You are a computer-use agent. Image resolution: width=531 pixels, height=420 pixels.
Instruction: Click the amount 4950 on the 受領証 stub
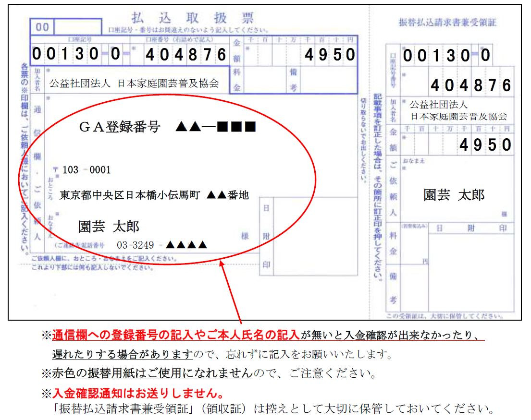pos(485,145)
